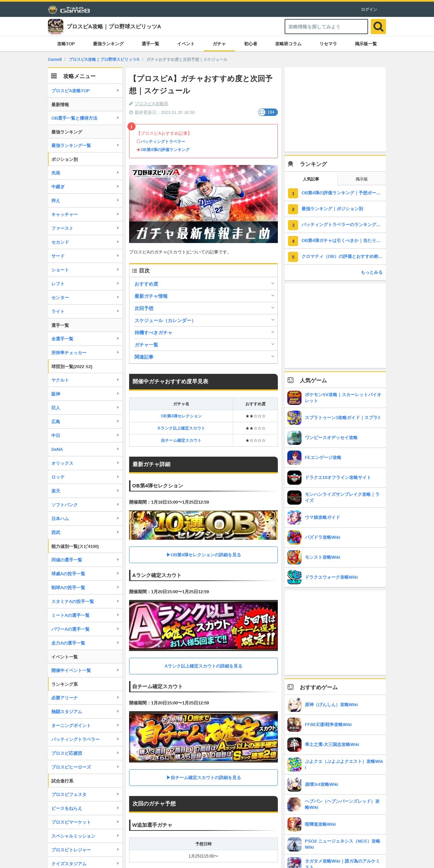This screenshot has width=434, height=868.
Task: Switch to 掲示板 ranking tab
Action: pyautogui.click(x=361, y=179)
